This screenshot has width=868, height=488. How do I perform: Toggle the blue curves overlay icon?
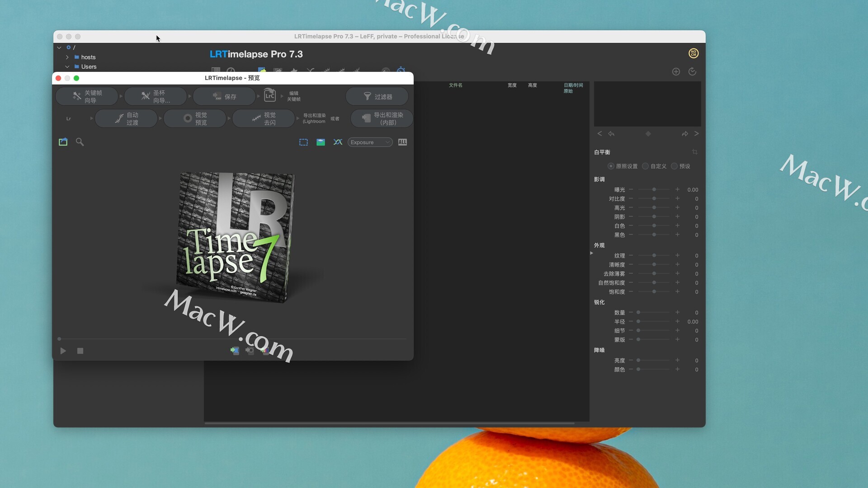[x=338, y=142]
